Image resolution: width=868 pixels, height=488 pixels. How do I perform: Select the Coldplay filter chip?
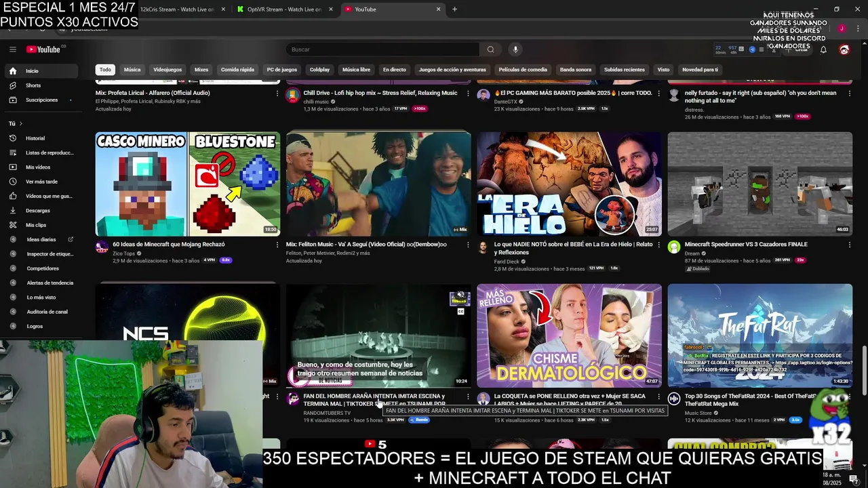(319, 70)
